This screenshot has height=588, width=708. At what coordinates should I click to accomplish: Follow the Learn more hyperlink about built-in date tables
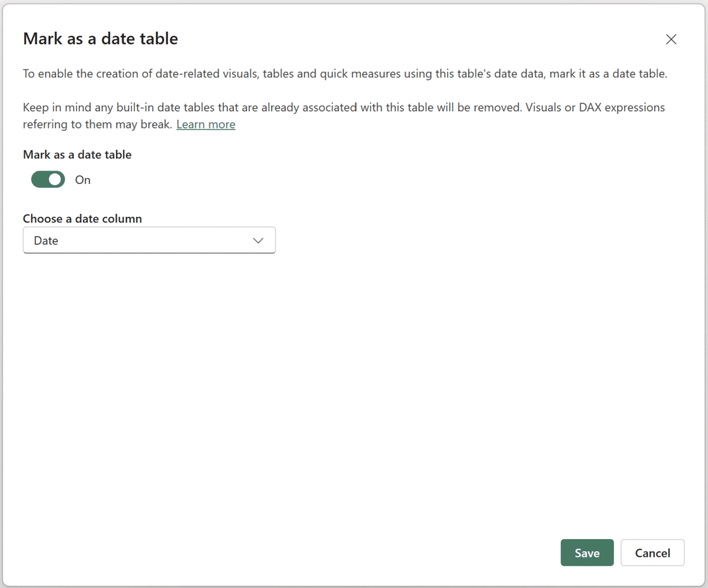[x=205, y=124]
